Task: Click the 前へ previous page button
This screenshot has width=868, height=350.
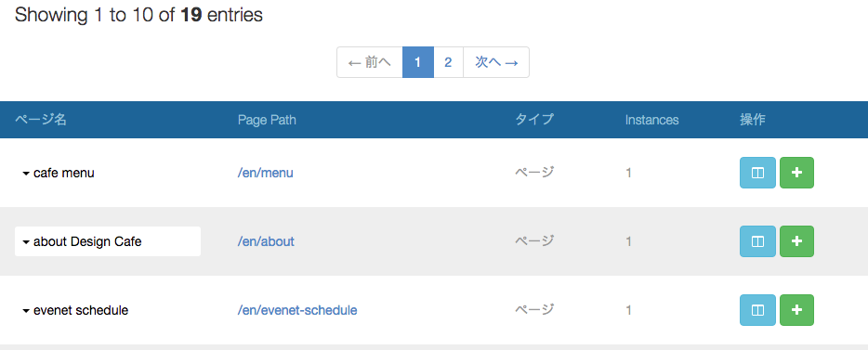Action: [x=370, y=62]
